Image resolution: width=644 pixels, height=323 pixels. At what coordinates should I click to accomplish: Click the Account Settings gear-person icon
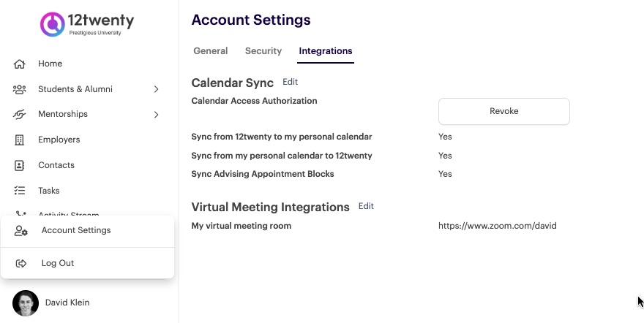[x=21, y=231]
